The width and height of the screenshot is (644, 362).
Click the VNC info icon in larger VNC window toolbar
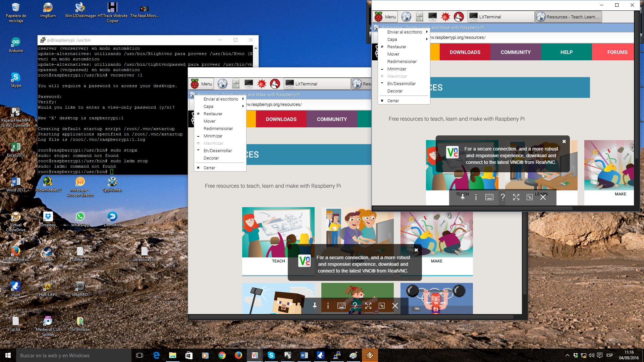[328, 306]
